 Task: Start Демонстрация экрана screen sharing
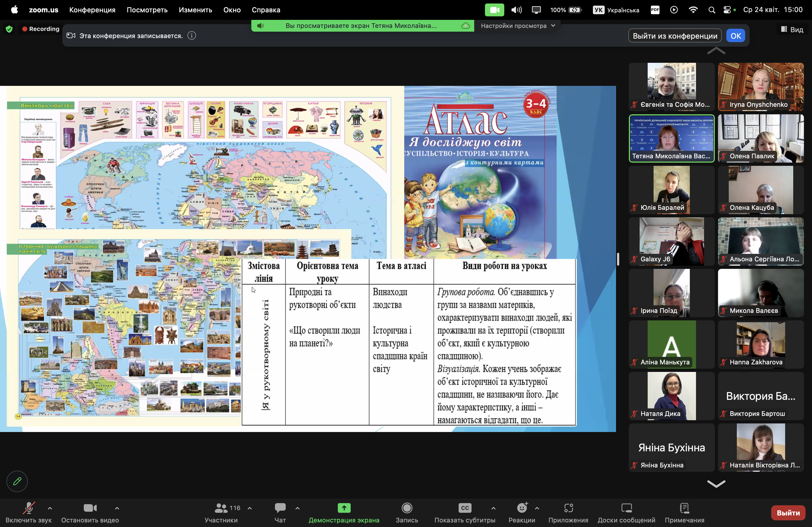tap(344, 512)
